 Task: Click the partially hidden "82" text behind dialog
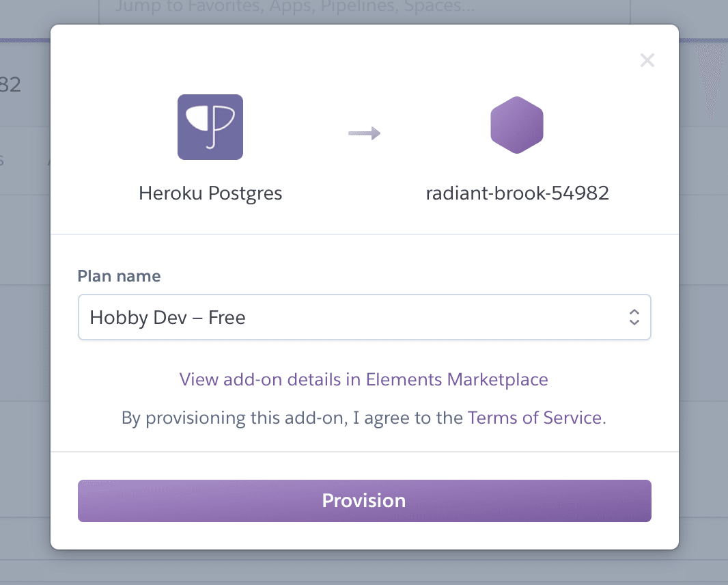11,85
